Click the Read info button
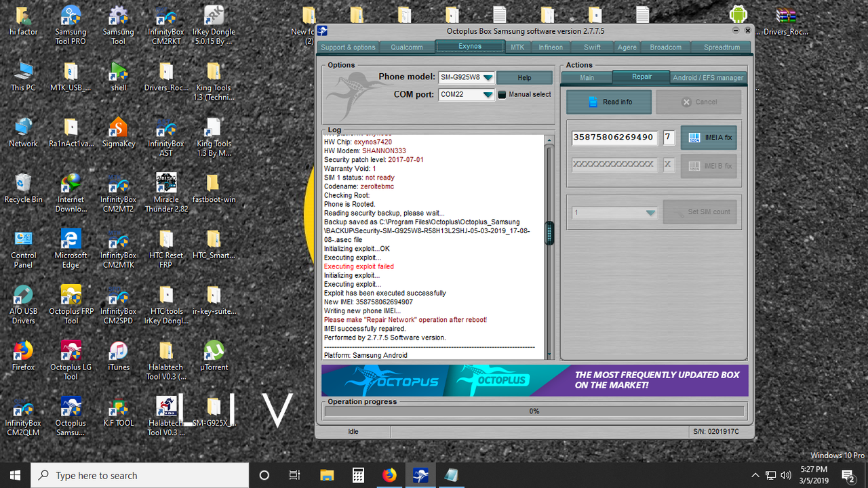Screen dimensions: 868x488 (x=609, y=102)
